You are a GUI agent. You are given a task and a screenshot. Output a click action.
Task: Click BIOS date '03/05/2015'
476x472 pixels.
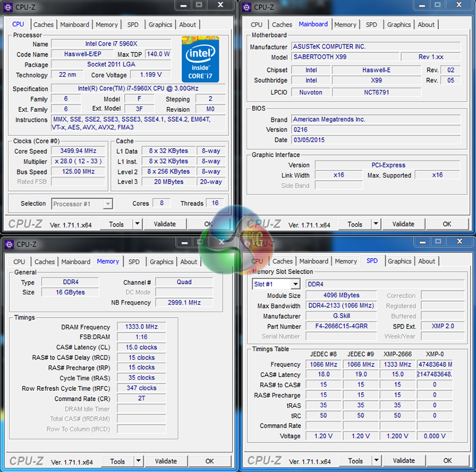coord(376,140)
